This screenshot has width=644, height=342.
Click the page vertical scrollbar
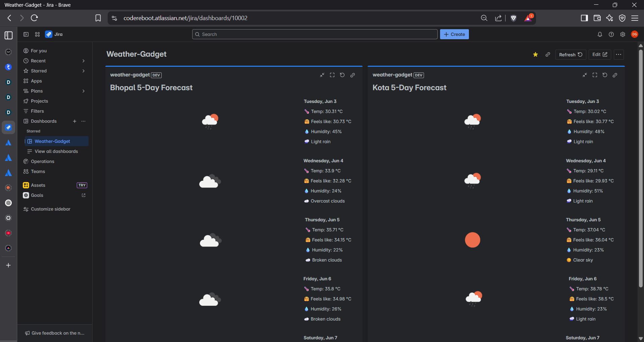point(641,168)
